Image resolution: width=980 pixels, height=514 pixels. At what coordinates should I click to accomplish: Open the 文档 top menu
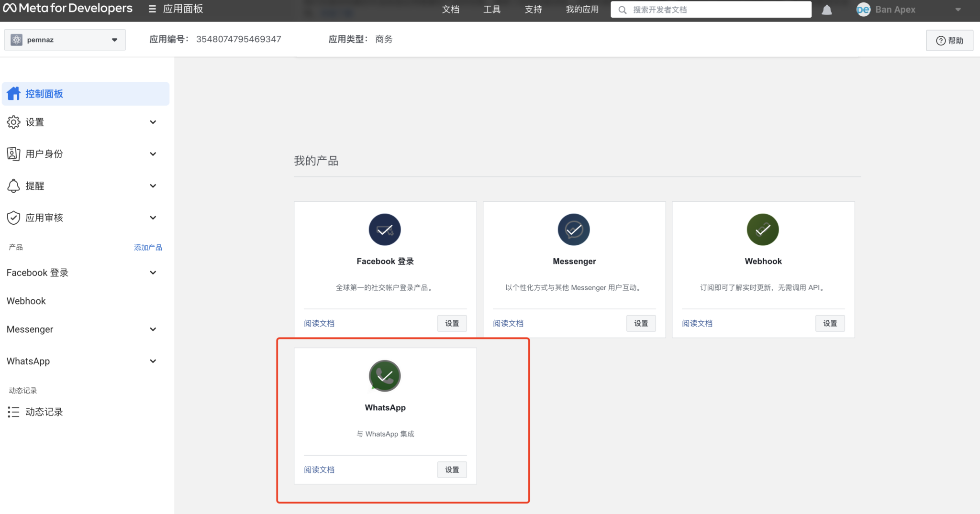[450, 10]
